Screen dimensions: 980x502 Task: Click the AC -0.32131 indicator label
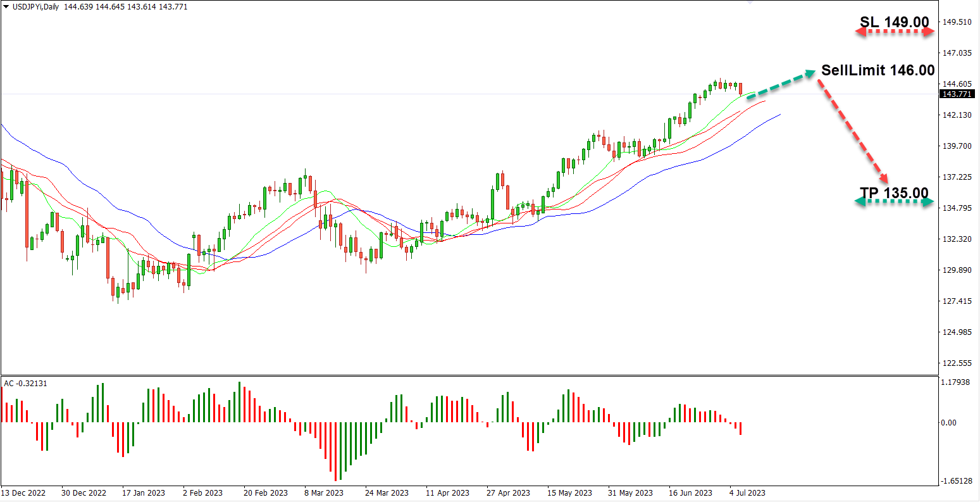25,383
